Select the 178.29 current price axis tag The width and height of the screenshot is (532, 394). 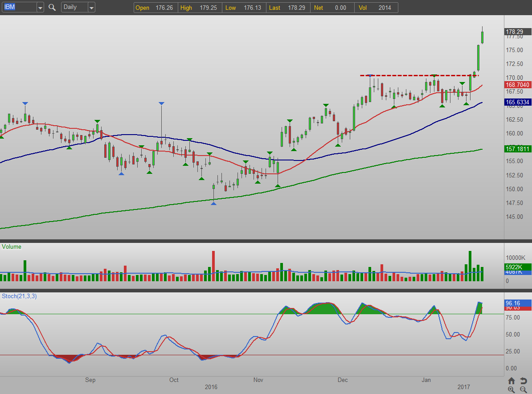tap(517, 32)
